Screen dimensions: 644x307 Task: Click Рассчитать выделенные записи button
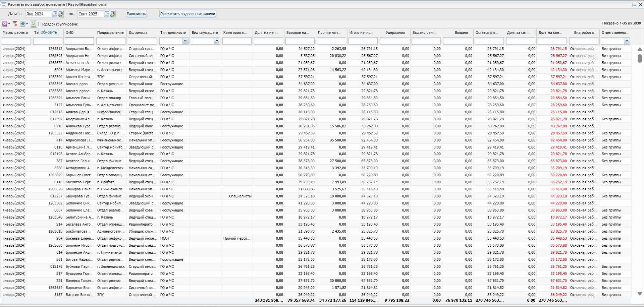(x=187, y=14)
